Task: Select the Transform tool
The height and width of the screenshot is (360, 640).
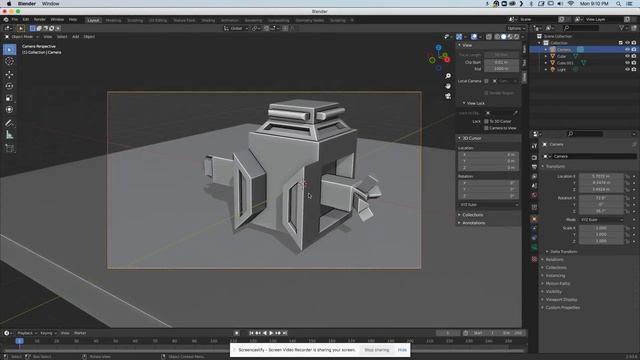Action: tap(9, 110)
